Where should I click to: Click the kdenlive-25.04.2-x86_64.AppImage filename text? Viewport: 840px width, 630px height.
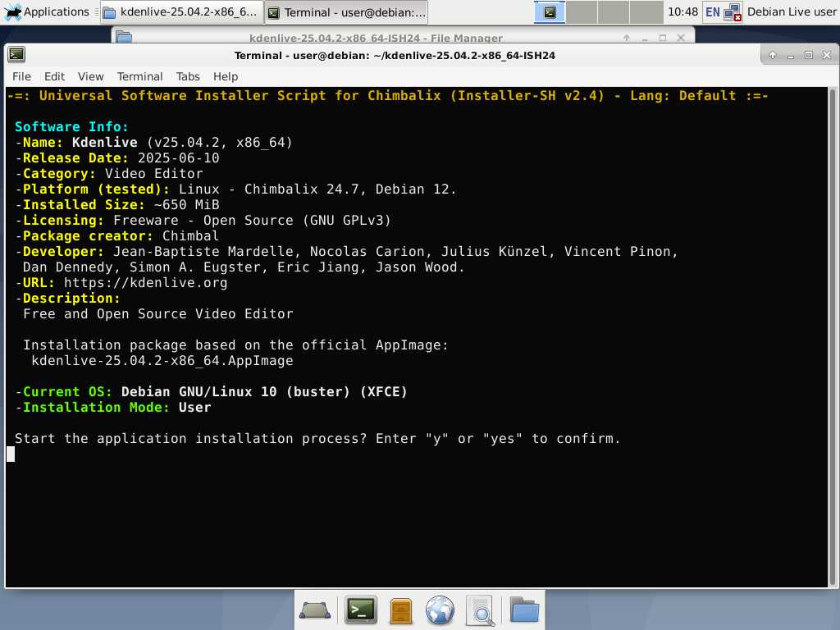click(162, 361)
